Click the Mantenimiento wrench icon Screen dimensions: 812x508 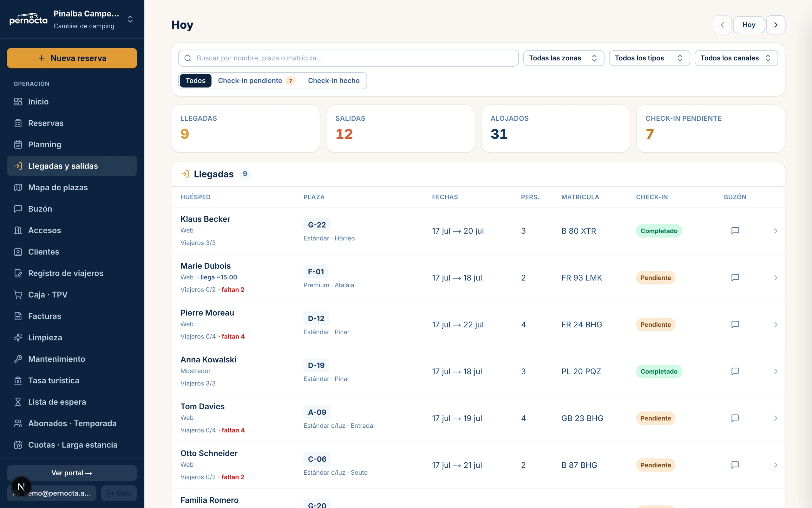pyautogui.click(x=18, y=359)
